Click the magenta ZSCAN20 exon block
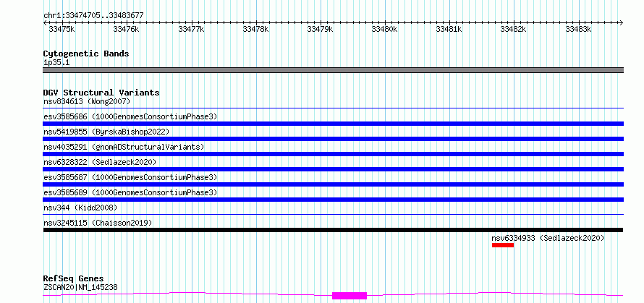 point(349,296)
